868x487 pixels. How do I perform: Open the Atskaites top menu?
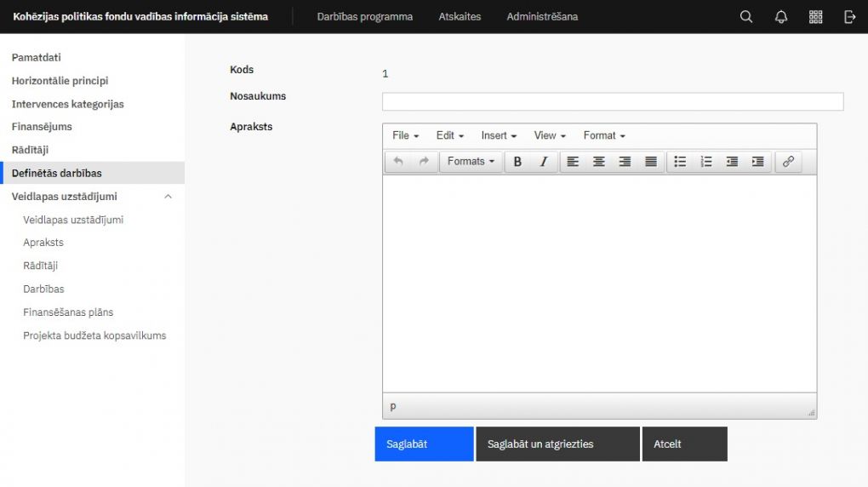pos(460,17)
